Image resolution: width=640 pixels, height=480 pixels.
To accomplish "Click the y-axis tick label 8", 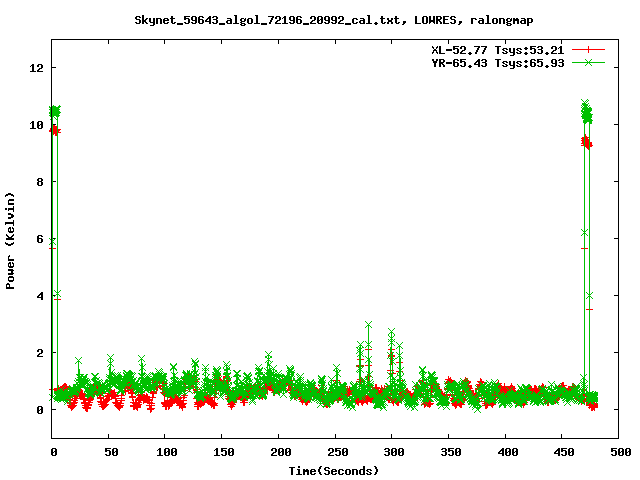I will (x=40, y=182).
